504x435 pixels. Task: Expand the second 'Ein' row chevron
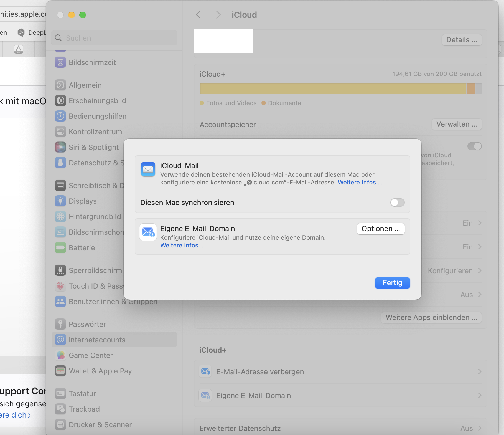point(480,247)
